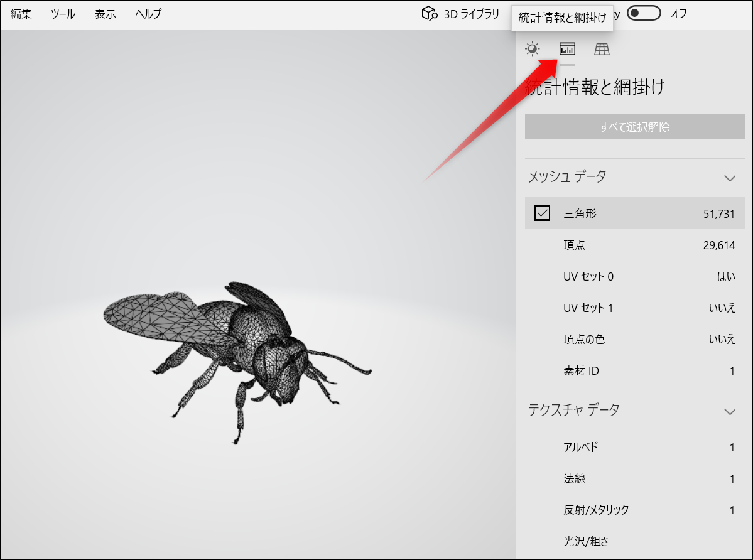The width and height of the screenshot is (753, 560).
Task: Click the 51,731 triangle count
Action: (719, 213)
